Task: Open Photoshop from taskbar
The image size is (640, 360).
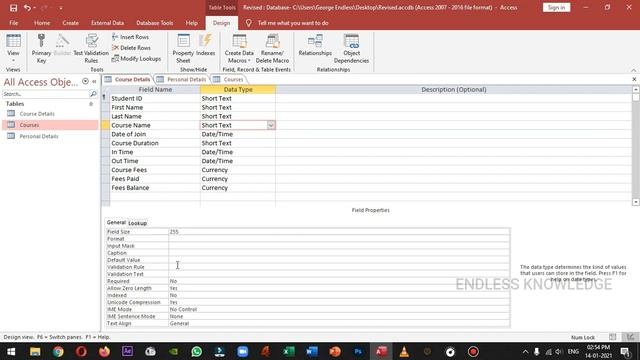Action: 358,351
